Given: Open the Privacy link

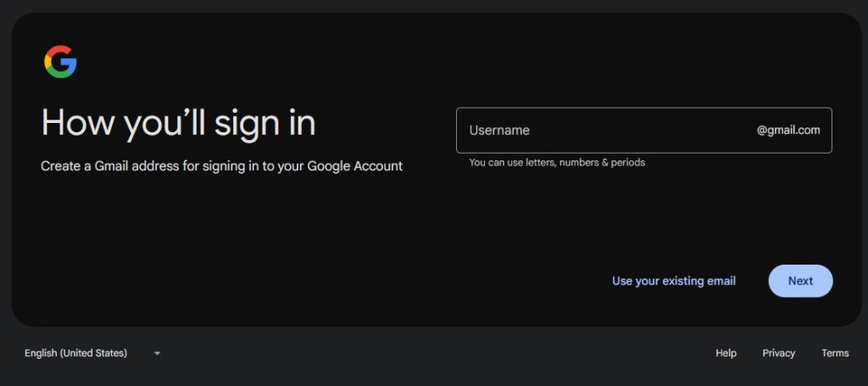Looking at the screenshot, I should coord(778,353).
